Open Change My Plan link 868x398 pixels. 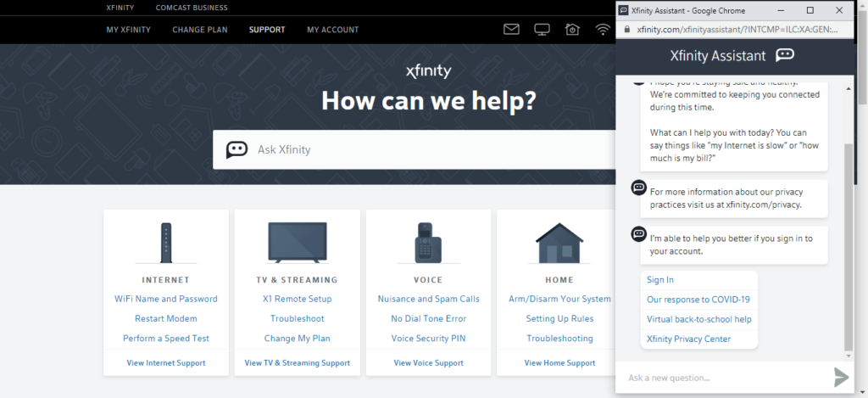tap(298, 338)
